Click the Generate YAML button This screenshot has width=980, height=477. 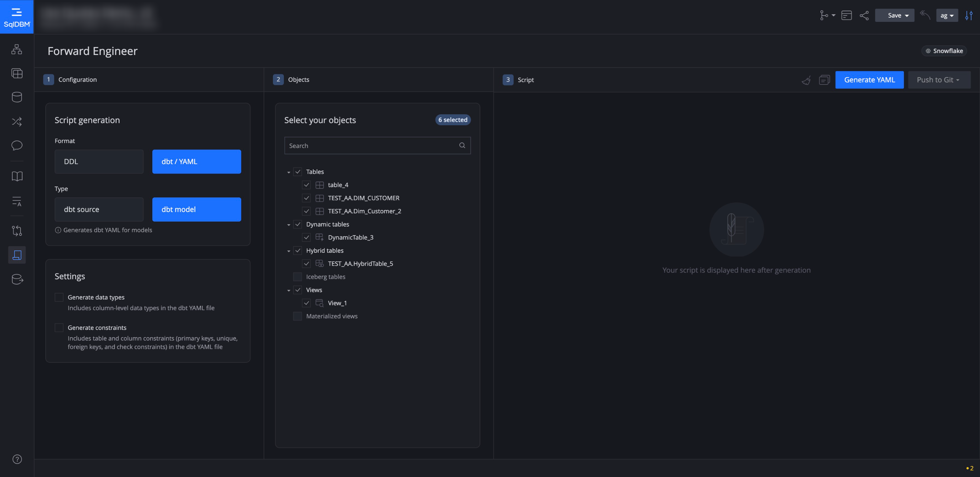869,80
